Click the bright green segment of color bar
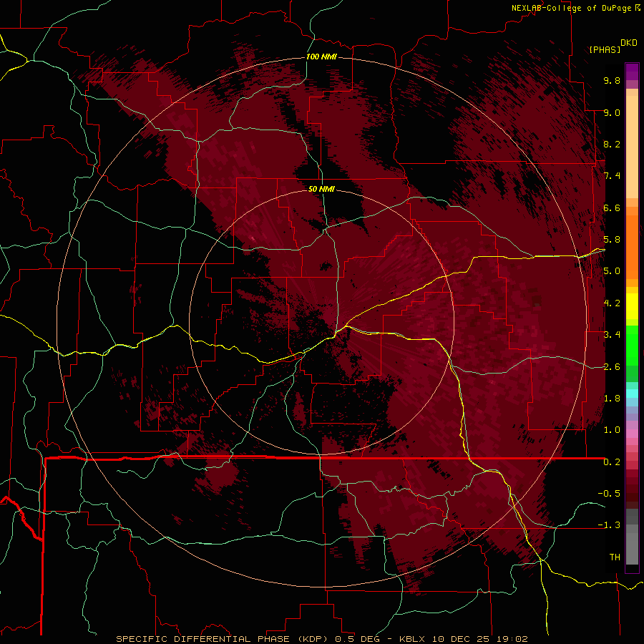Viewport: 644px width, 644px height. point(632,345)
